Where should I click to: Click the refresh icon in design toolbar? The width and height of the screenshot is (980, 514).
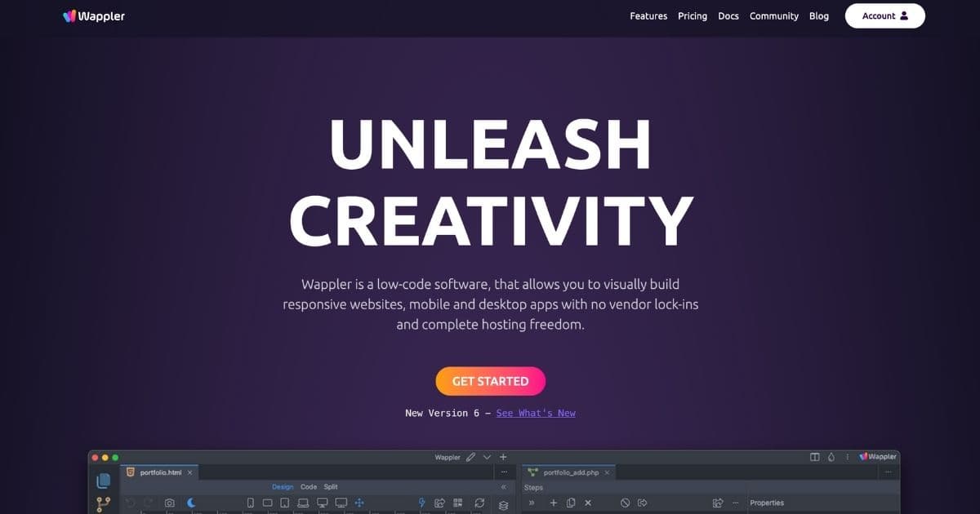[x=479, y=503]
